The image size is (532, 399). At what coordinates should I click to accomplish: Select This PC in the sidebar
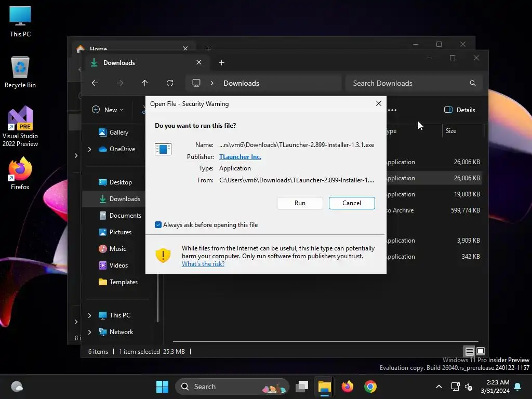click(x=115, y=315)
